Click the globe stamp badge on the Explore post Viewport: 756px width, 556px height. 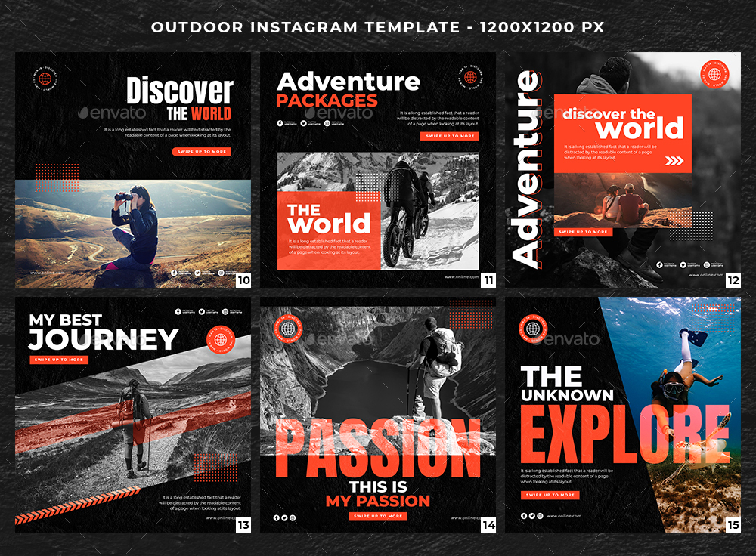pos(533,329)
